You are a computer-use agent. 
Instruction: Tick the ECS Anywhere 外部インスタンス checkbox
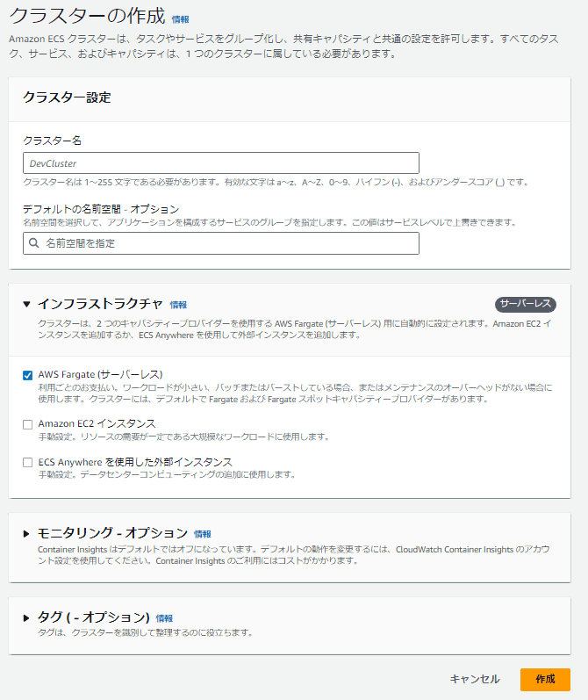(28, 462)
